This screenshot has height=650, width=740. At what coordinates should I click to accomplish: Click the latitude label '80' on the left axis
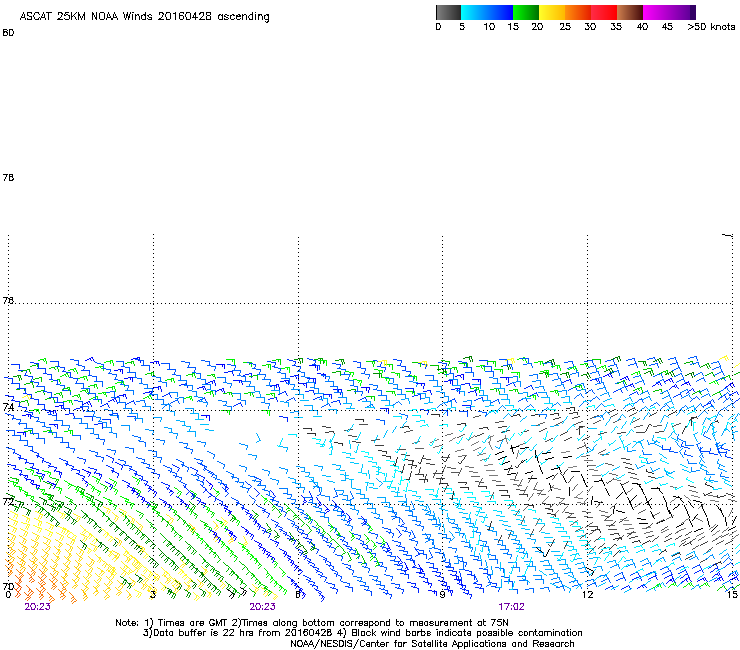pos(8,33)
